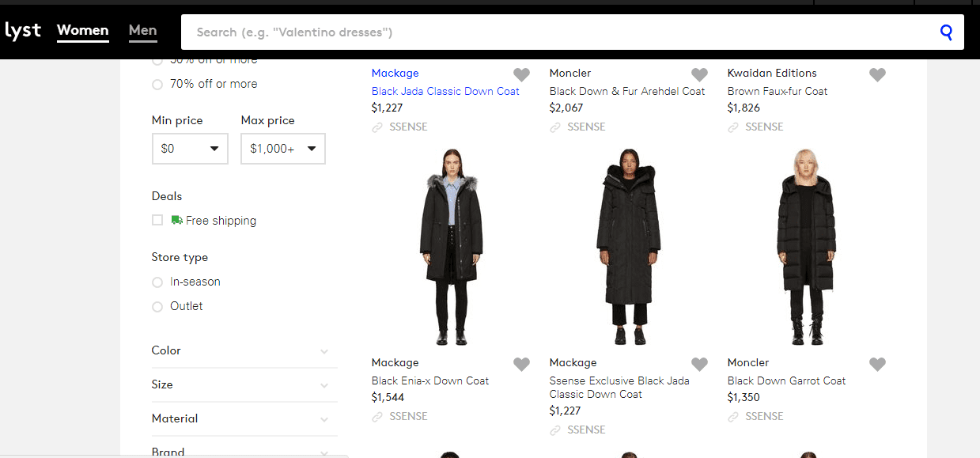Click link icon under Black Enia-x Down Coat
The width and height of the screenshot is (980, 458).
377,416
